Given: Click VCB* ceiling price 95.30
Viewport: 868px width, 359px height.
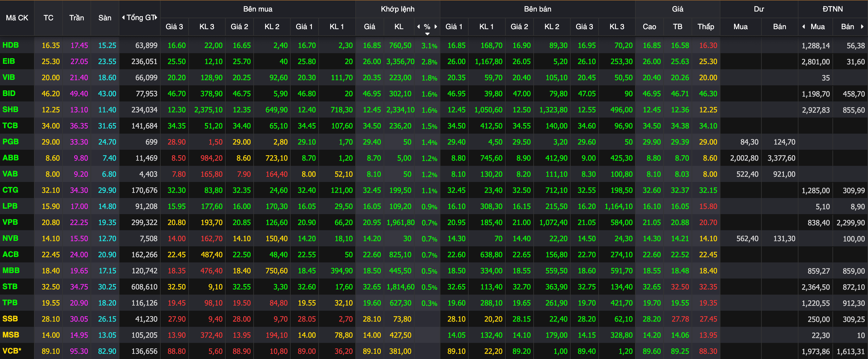Looking at the screenshot, I should coord(79,351).
